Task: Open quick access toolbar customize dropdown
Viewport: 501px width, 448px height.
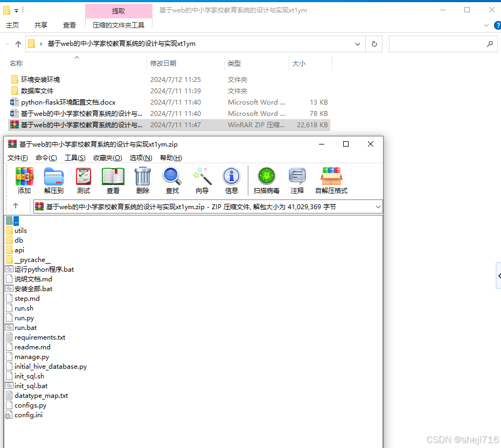Action: click(16, 11)
